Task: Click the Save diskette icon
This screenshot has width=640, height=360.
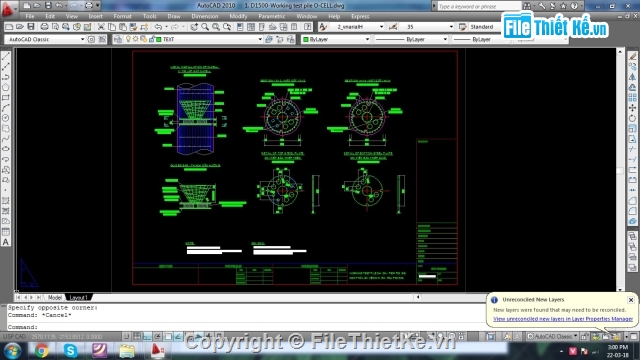Action: click(x=31, y=27)
